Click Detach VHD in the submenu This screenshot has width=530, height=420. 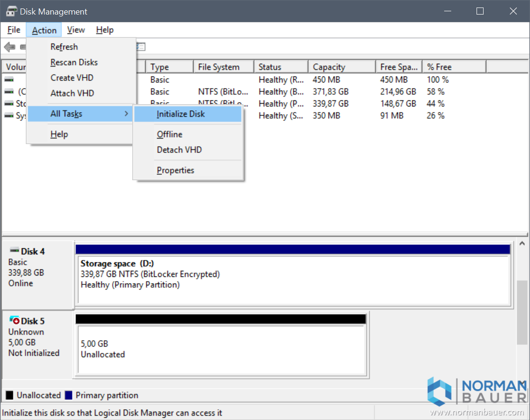(x=179, y=150)
